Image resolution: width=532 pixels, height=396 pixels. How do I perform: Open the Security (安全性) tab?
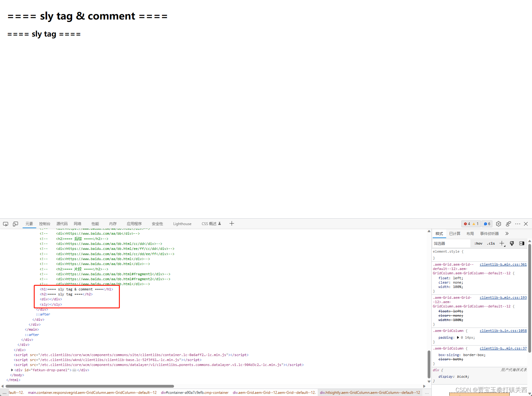tap(157, 224)
